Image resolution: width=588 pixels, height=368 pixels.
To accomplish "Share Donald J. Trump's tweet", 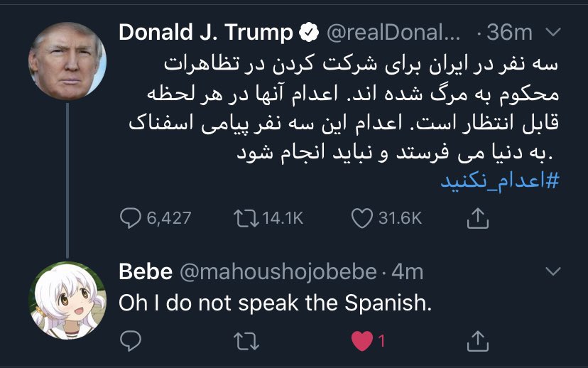I will (x=478, y=217).
